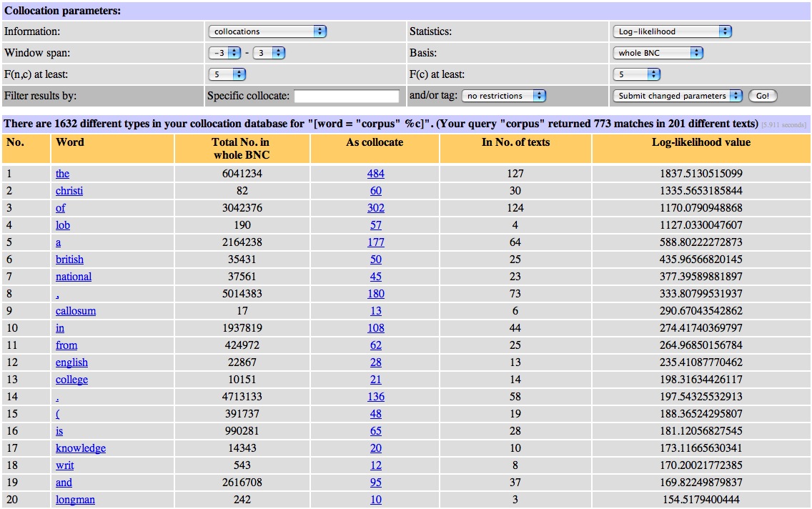Open collocate count 57 for 'lob'
This screenshot has height=509, width=812.
(x=375, y=225)
